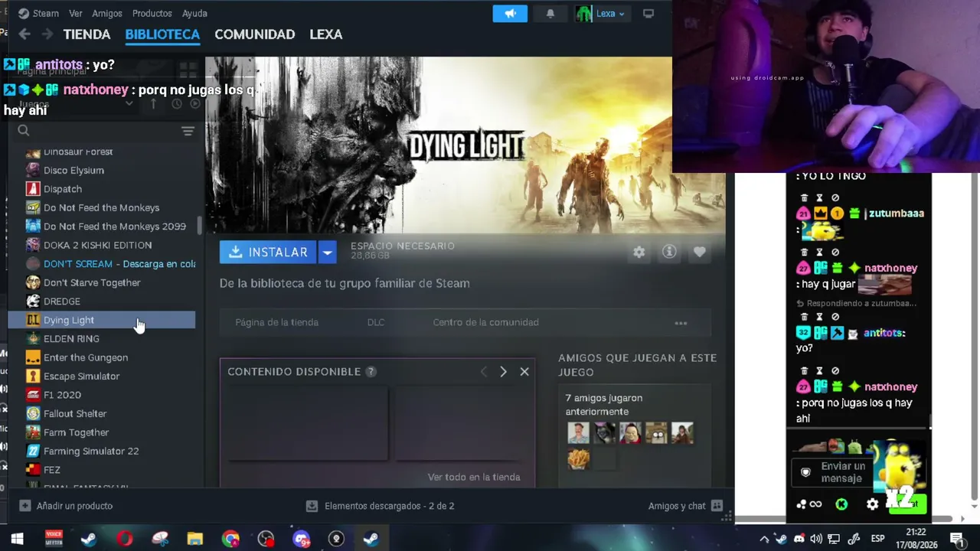Click Ver todo en la tienda
The image size is (980, 551).
click(474, 477)
